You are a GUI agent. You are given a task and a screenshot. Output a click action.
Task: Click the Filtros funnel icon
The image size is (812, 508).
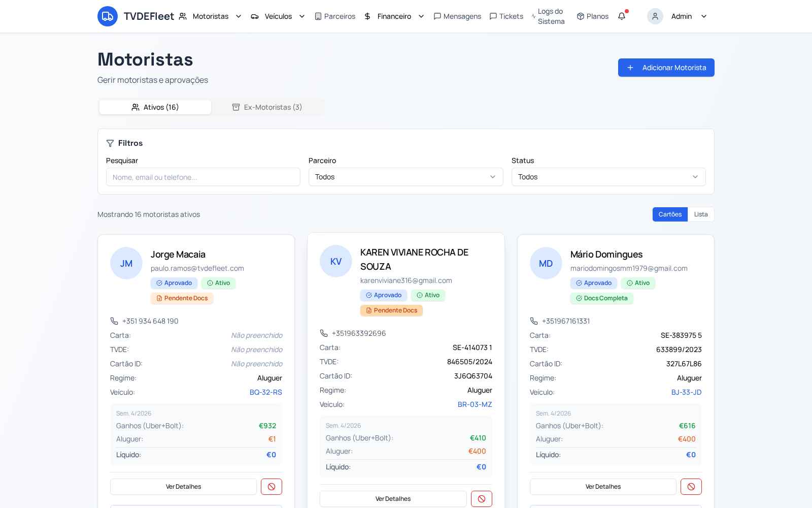pyautogui.click(x=110, y=143)
